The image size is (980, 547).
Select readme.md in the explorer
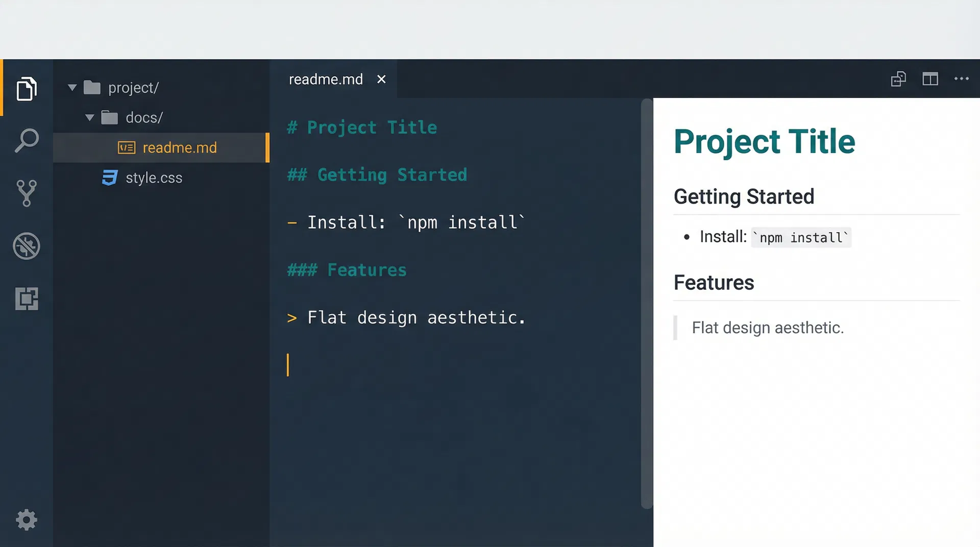[x=180, y=147]
